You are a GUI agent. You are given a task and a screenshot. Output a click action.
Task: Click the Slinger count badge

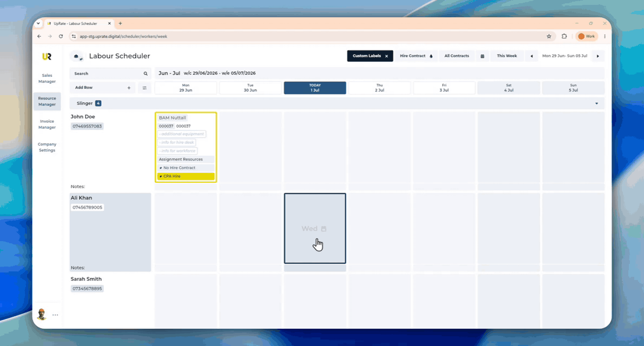tap(98, 103)
